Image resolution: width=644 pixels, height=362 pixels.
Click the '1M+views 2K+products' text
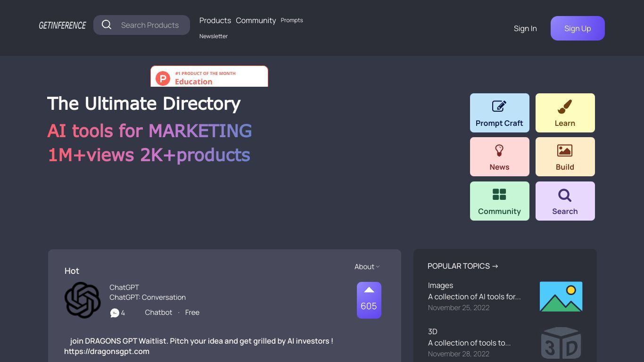pyautogui.click(x=149, y=155)
